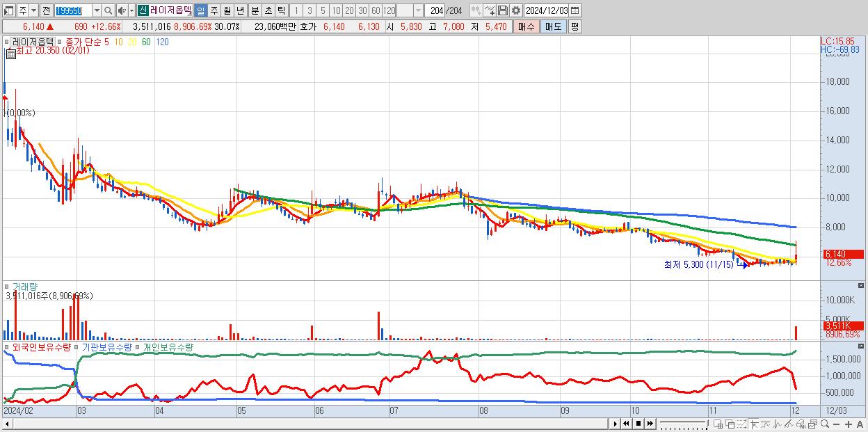This screenshot has width=868, height=432.
Task: Click the speaker sound icon in toolbar
Action: coord(122,10)
